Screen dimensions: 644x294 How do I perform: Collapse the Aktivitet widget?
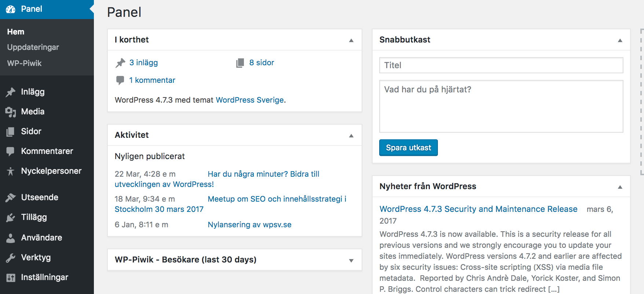[x=351, y=136]
